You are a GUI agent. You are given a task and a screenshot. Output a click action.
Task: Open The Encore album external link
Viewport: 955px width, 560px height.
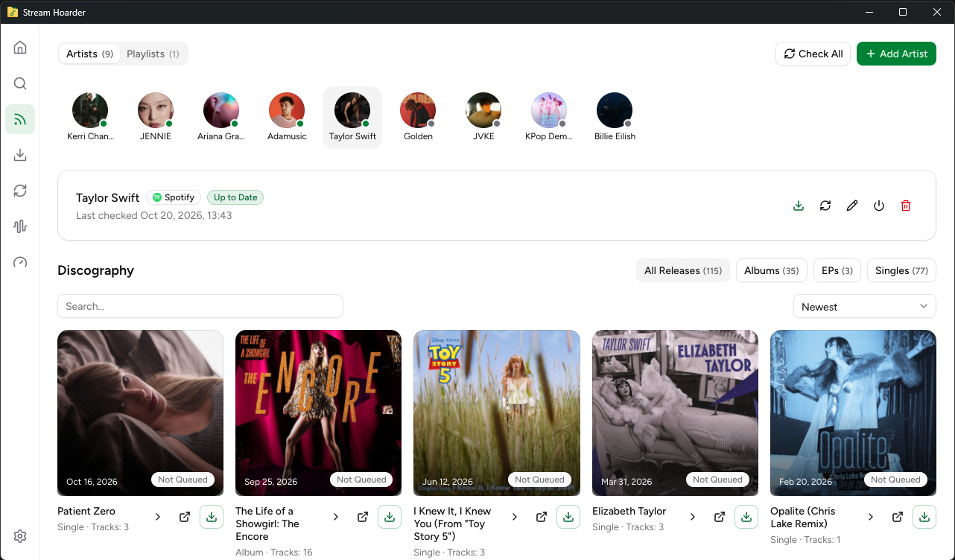tap(363, 517)
